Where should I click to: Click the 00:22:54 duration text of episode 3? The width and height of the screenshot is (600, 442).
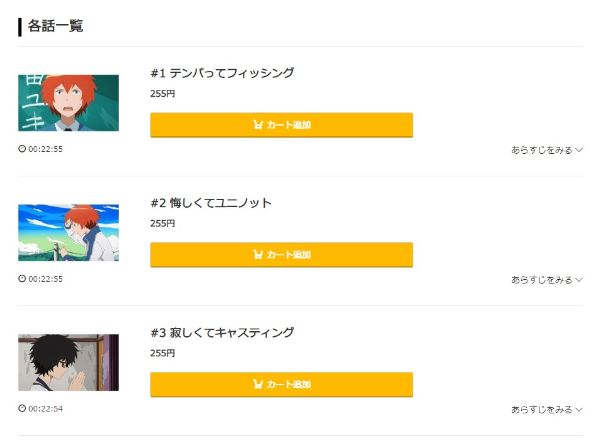coord(45,408)
